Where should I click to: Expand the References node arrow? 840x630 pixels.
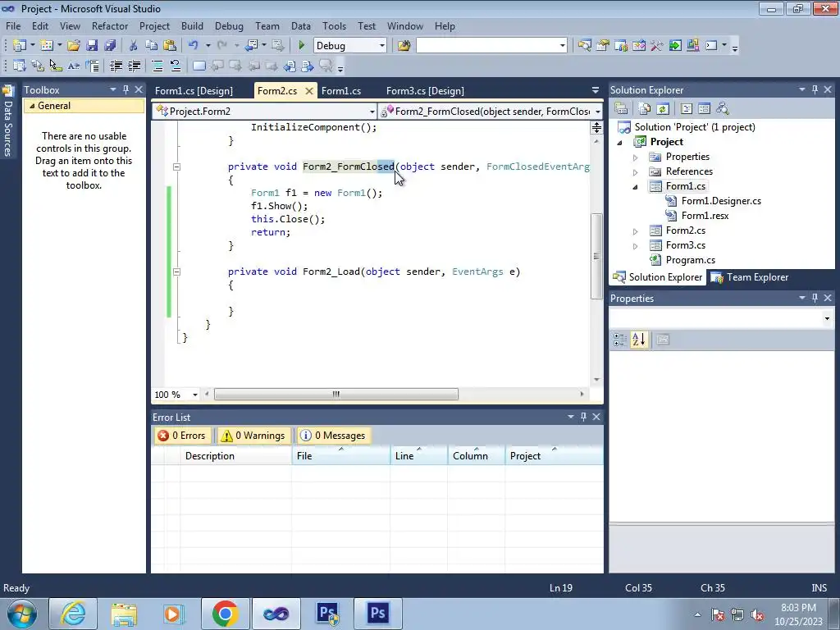coord(636,172)
